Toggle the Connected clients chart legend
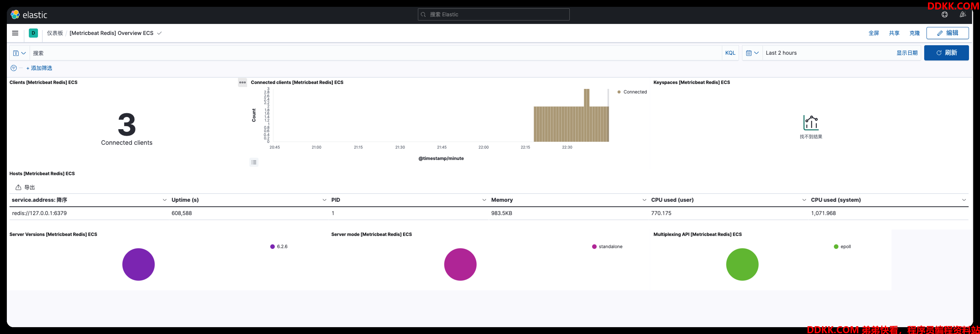The height and width of the screenshot is (334, 980). click(254, 162)
